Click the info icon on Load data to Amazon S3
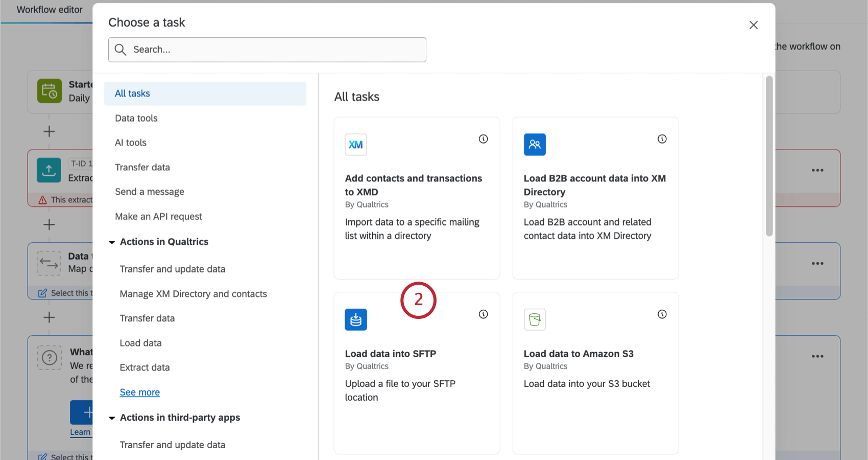Image resolution: width=868 pixels, height=460 pixels. tap(662, 314)
